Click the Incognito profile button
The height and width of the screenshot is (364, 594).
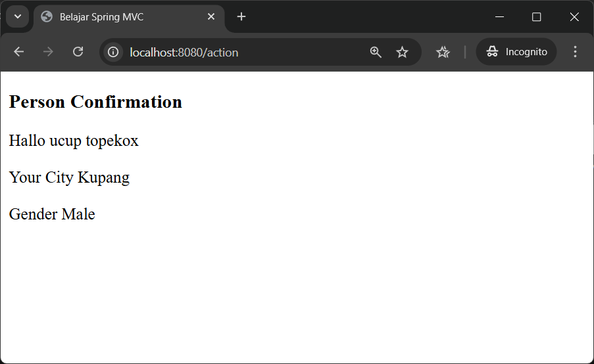[x=516, y=52]
